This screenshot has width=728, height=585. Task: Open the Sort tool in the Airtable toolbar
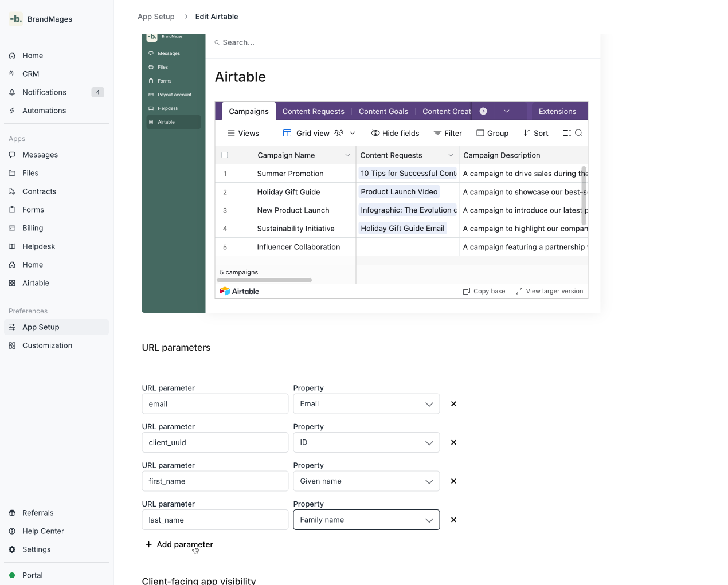point(536,133)
